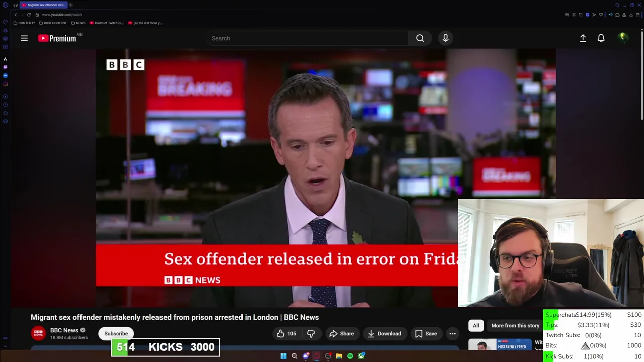Open the BBC News channel name link
The image size is (644, 362).
[64, 330]
